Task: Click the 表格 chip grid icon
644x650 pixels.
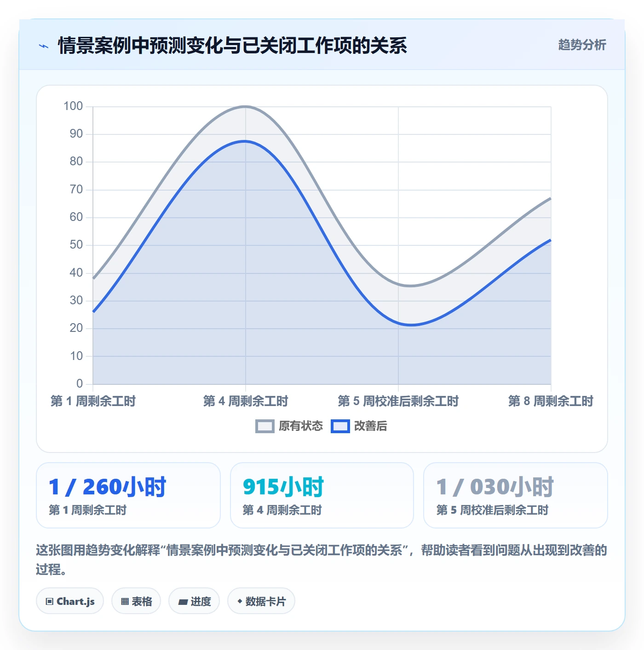Action: 125,601
